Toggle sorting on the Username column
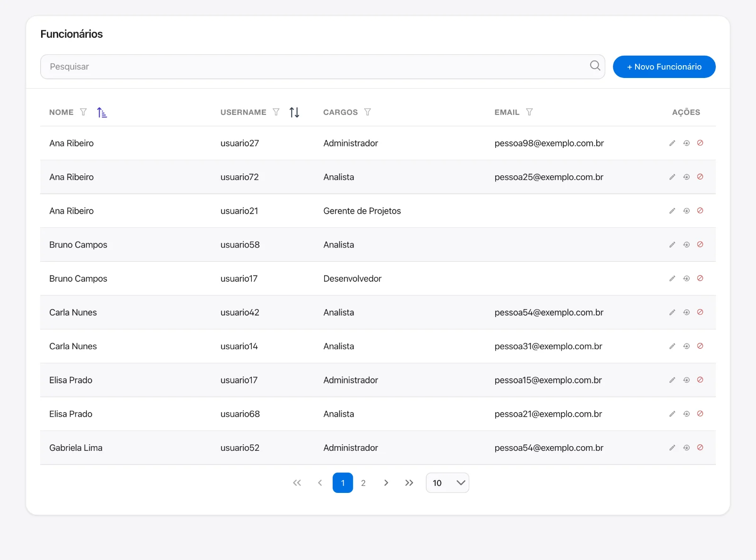 coord(294,112)
